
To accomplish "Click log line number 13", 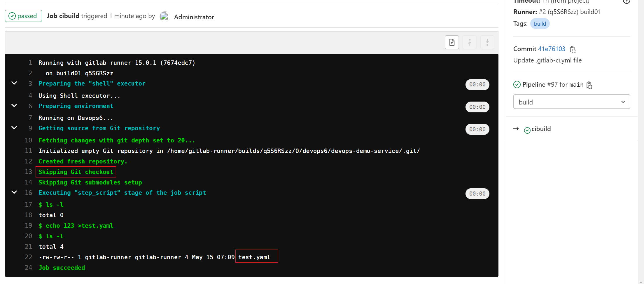I will tap(28, 172).
